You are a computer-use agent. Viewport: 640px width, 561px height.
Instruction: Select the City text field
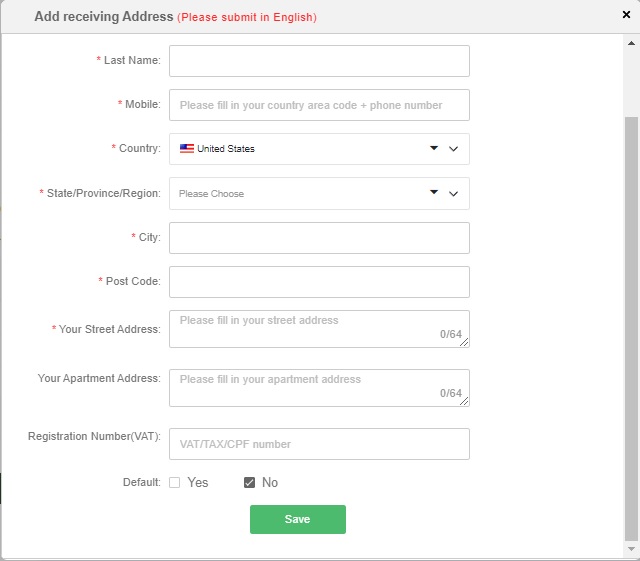point(319,238)
